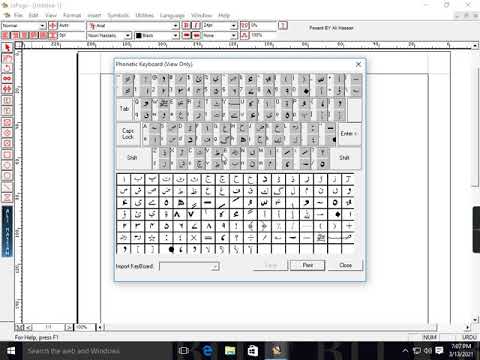480x360 pixels.
Task: Click the URDU status bar indicator
Action: click(469, 337)
